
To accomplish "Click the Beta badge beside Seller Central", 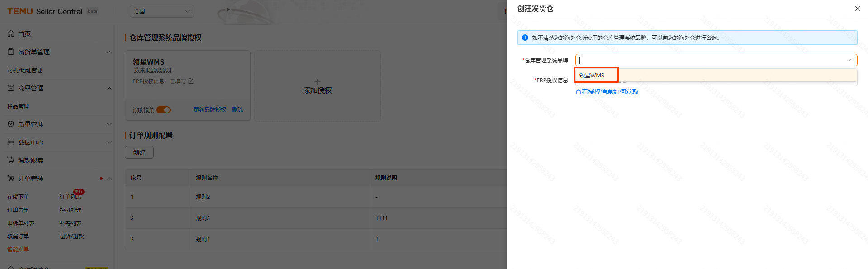I will click(x=92, y=11).
